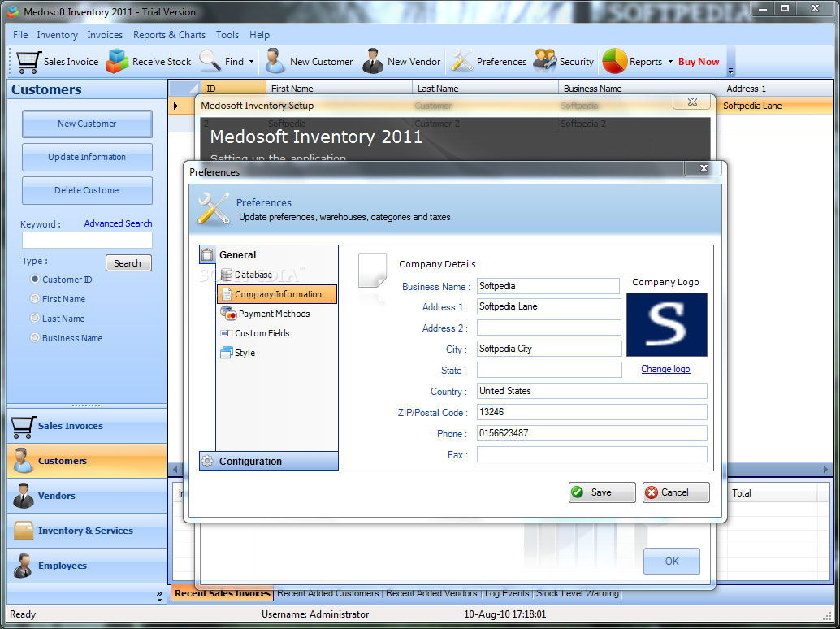Open the Inventory menu
The width and height of the screenshot is (840, 629).
[58, 35]
